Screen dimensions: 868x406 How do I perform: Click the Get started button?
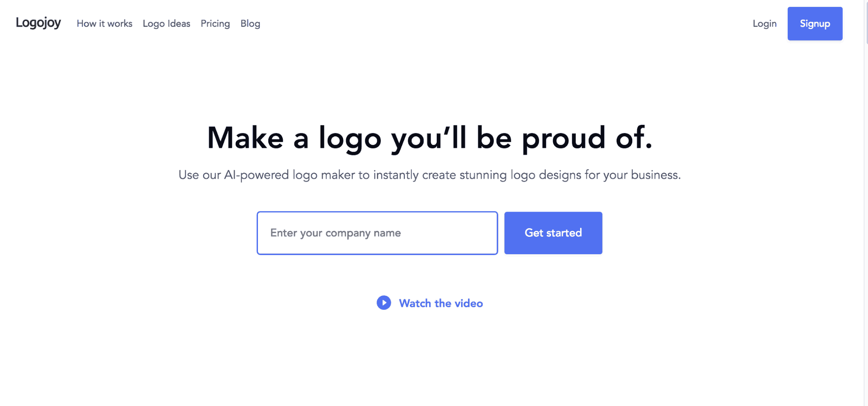553,233
